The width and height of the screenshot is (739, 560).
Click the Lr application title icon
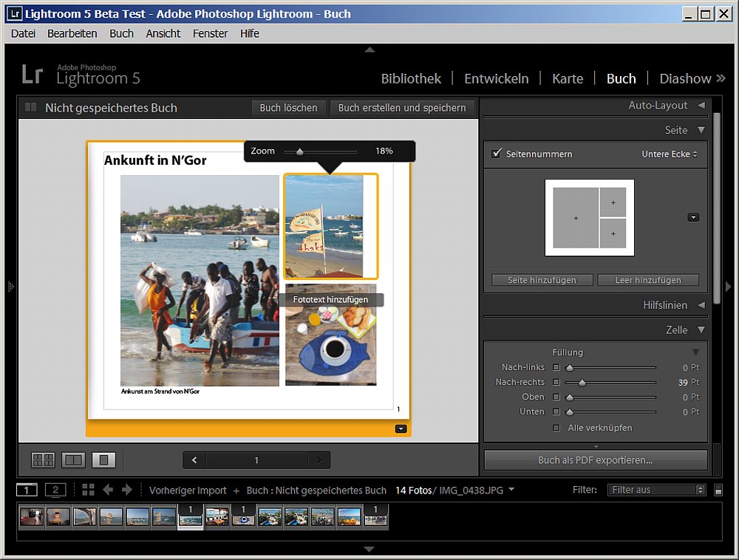pyautogui.click(x=15, y=13)
